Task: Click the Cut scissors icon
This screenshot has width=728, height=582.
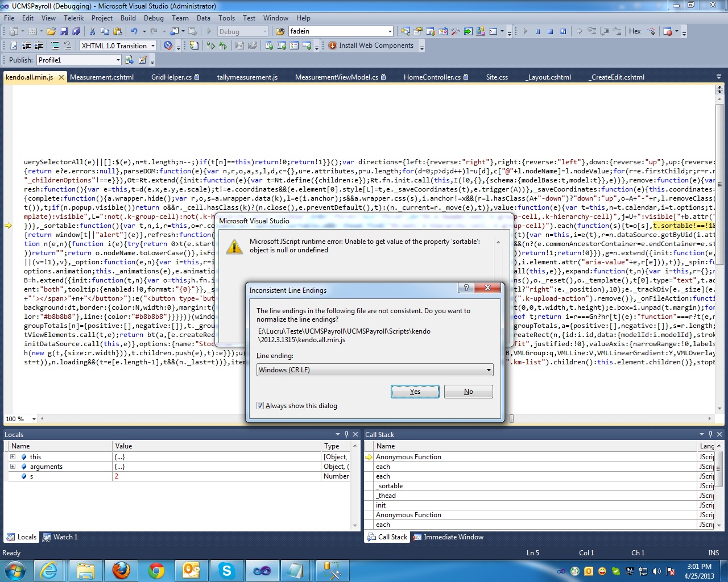Action: click(x=92, y=32)
